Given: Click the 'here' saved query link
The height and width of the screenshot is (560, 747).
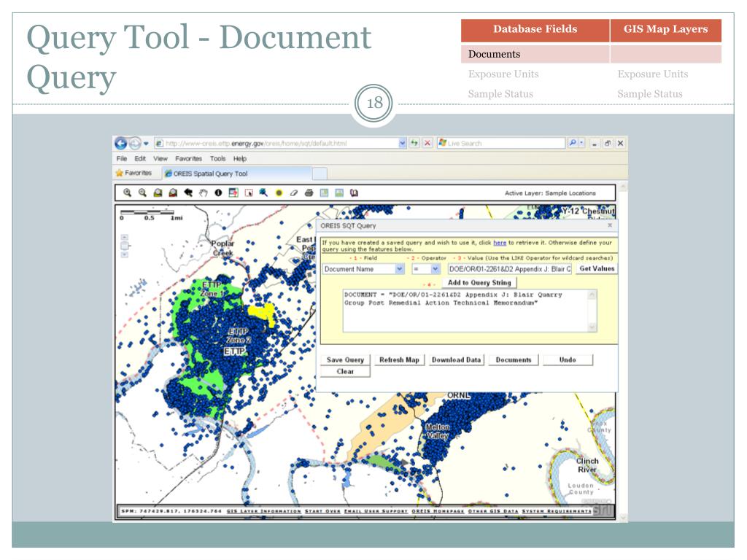Looking at the screenshot, I should point(499,242).
